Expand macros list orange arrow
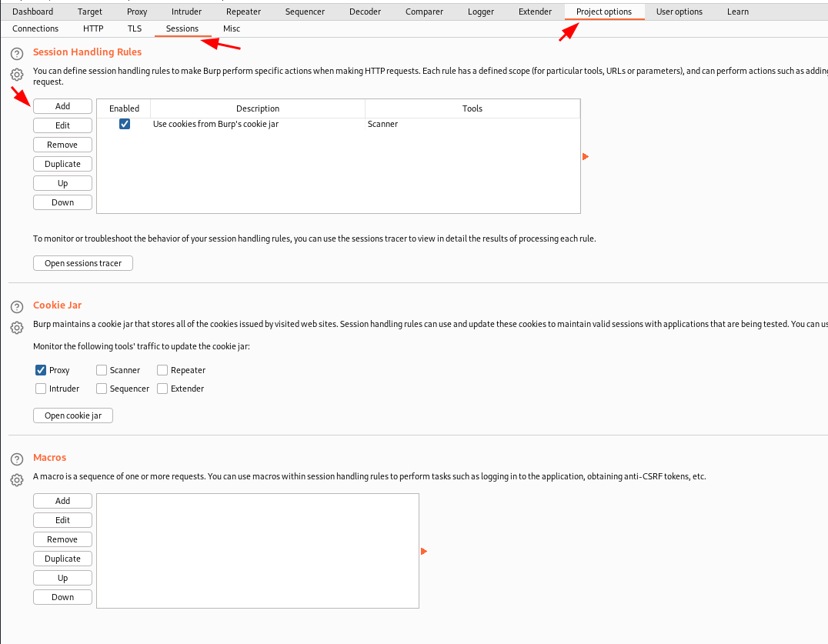Viewport: 828px width, 644px height. click(x=423, y=551)
